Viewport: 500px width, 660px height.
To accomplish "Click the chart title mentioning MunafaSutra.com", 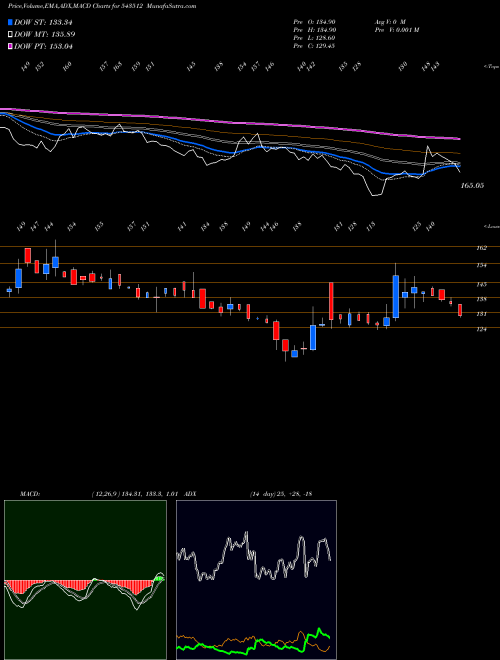I will tap(102, 6).
